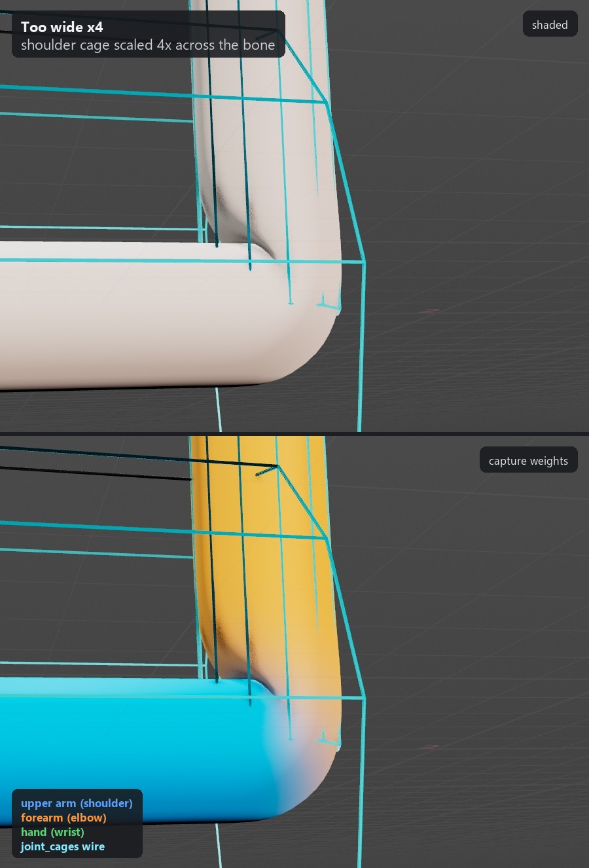Click the divider between shaded and weights panels

(x=294, y=433)
